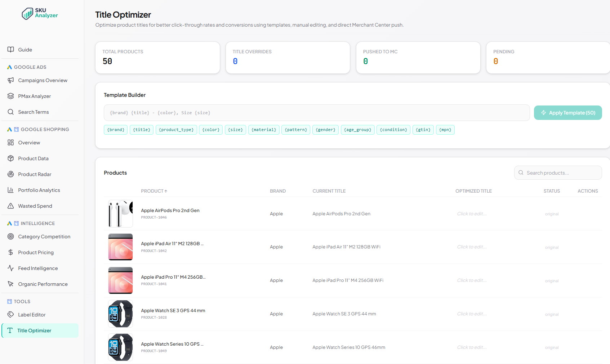Click the Organic Performance cursor icon
Screen dimensions: 610x364
click(11, 284)
